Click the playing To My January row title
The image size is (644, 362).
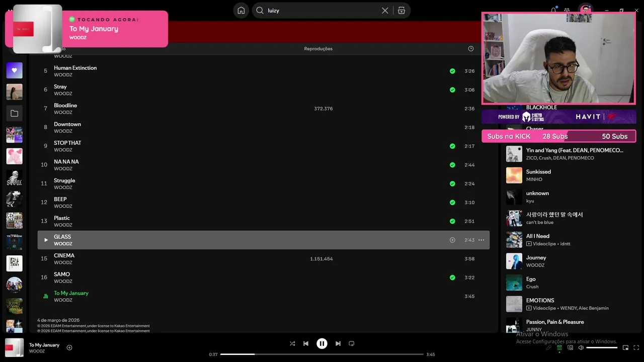(71, 293)
